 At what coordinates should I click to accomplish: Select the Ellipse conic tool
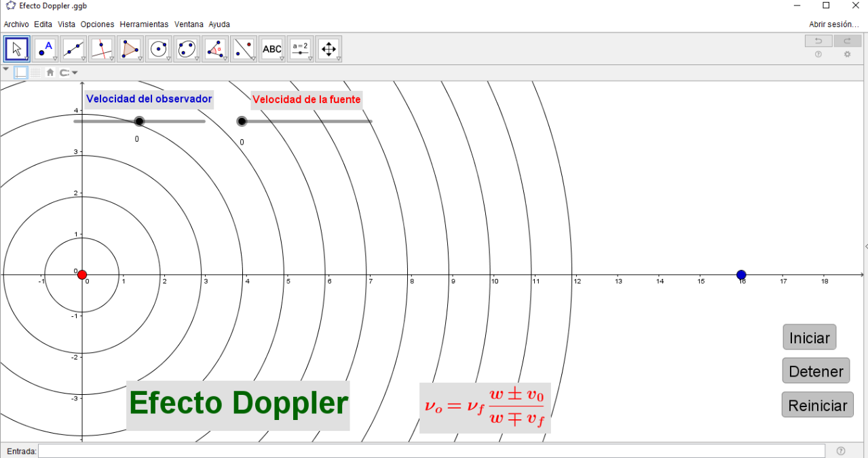click(x=187, y=49)
